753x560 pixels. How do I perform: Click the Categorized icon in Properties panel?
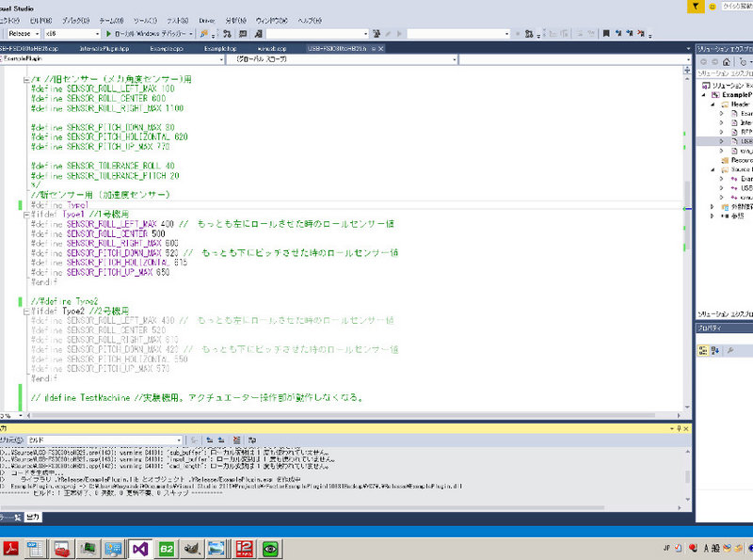(703, 351)
